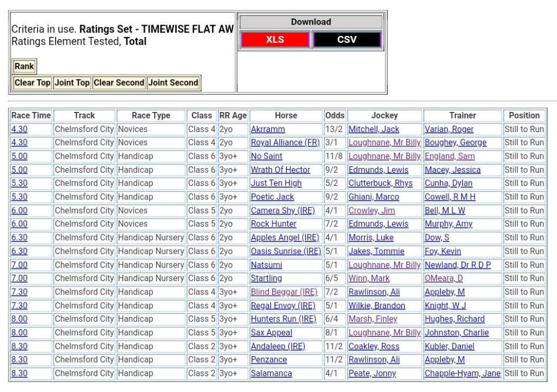Image resolution: width=557 pixels, height=392 pixels.
Task: View trainer Cowell, R M H
Action: tap(450, 197)
